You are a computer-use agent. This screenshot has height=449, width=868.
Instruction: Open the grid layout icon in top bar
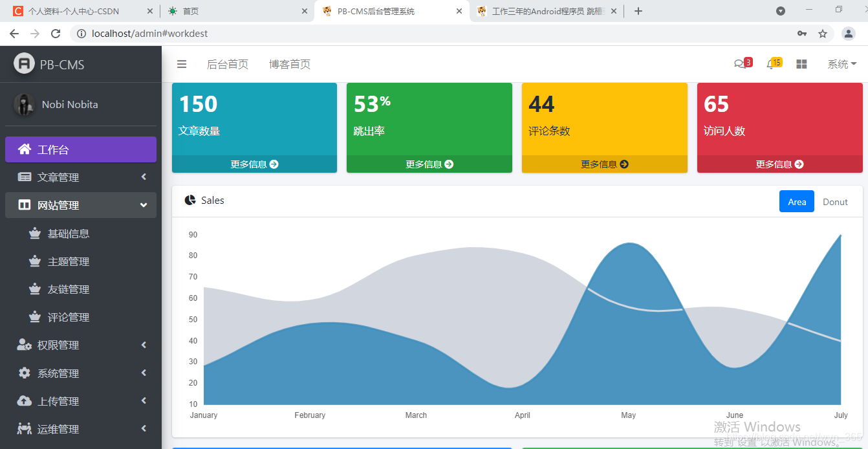[x=801, y=63]
